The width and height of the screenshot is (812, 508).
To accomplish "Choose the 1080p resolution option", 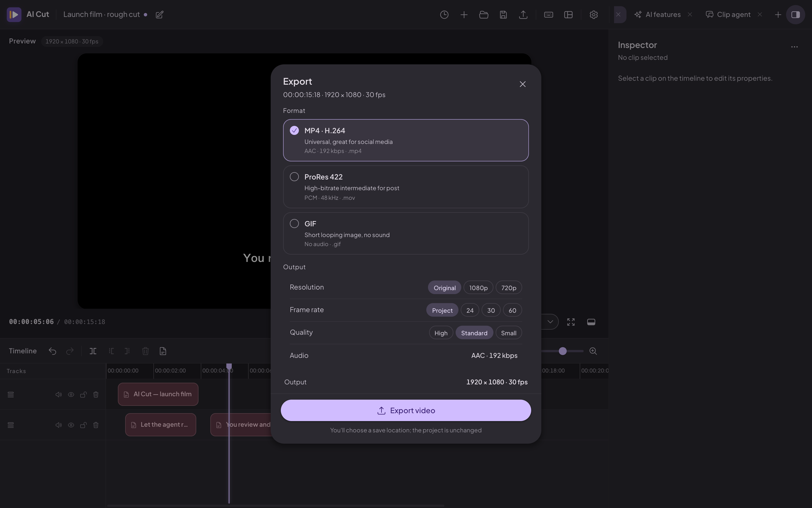I will (x=478, y=288).
